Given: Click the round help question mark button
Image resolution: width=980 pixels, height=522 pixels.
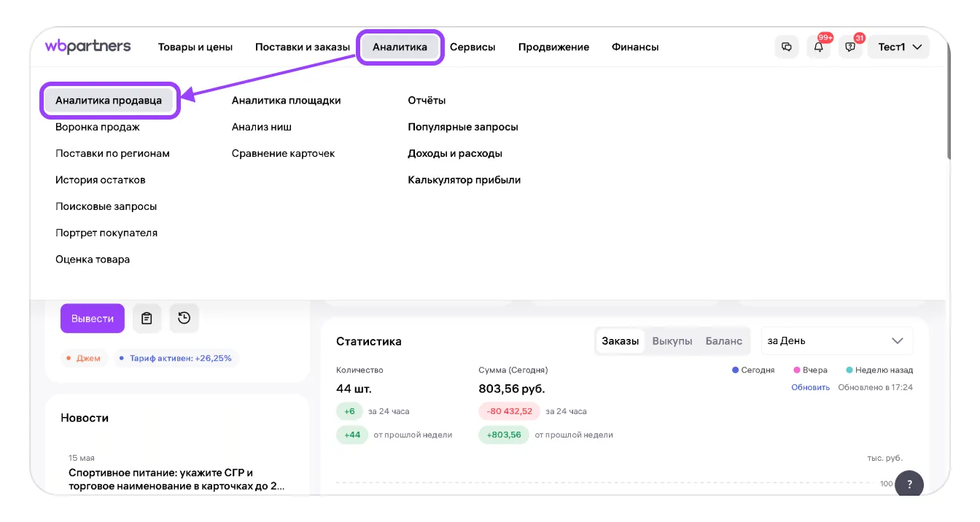Looking at the screenshot, I should pyautogui.click(x=909, y=484).
